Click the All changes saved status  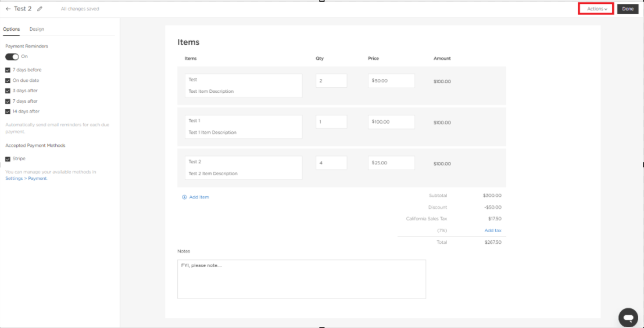(x=80, y=9)
